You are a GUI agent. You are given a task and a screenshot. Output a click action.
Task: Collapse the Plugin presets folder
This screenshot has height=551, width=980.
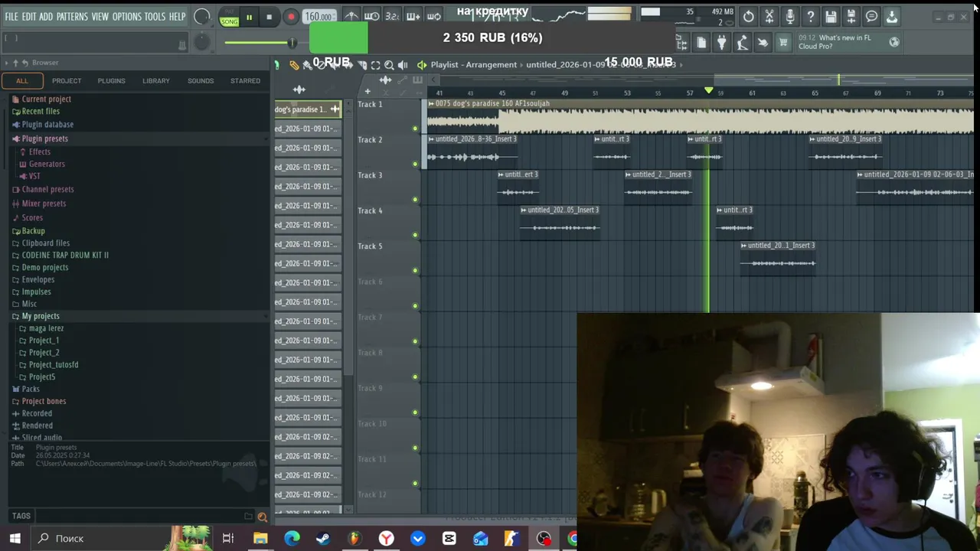pos(44,139)
